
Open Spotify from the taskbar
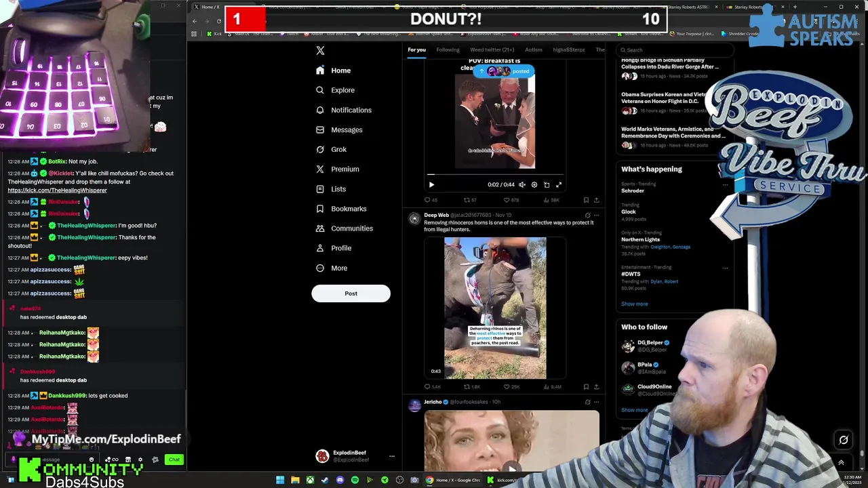[x=355, y=480]
